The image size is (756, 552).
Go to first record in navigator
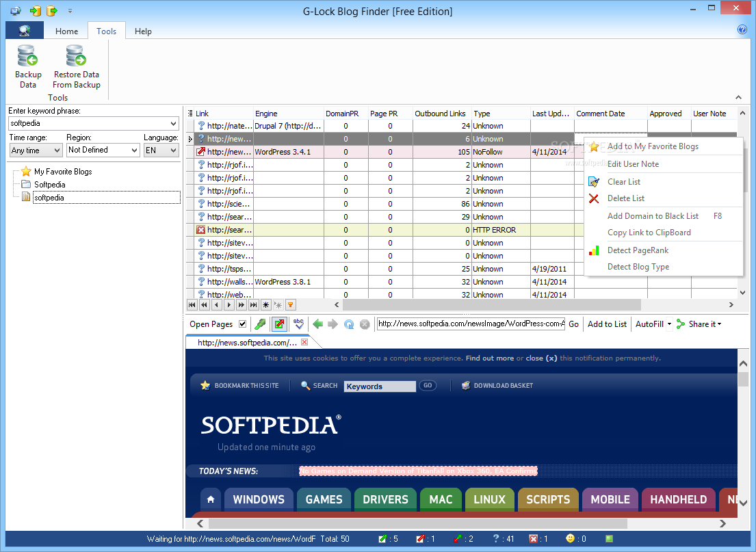[x=192, y=304]
